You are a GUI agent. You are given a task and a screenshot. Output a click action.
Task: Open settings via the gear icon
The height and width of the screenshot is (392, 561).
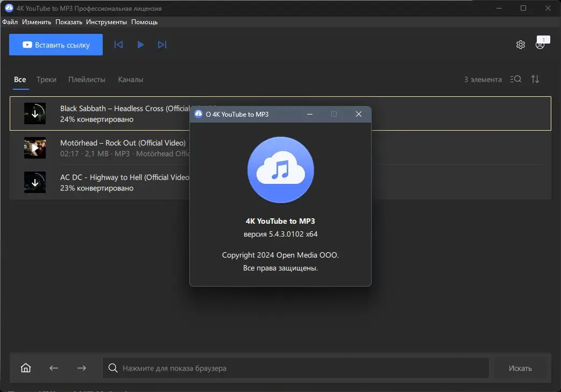[521, 45]
